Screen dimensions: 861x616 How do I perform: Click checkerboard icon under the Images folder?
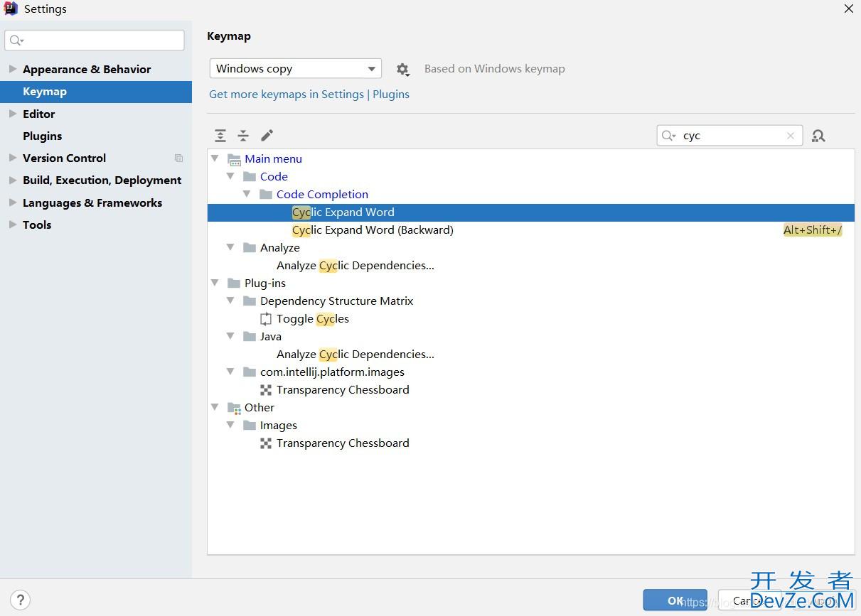pos(266,443)
